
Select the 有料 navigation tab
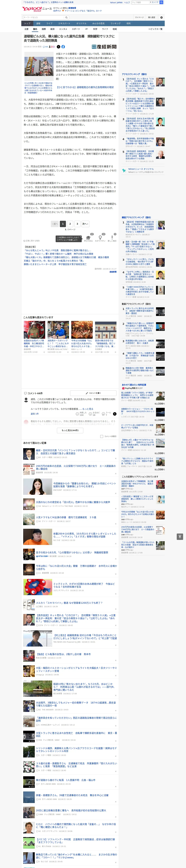(x=128, y=23)
